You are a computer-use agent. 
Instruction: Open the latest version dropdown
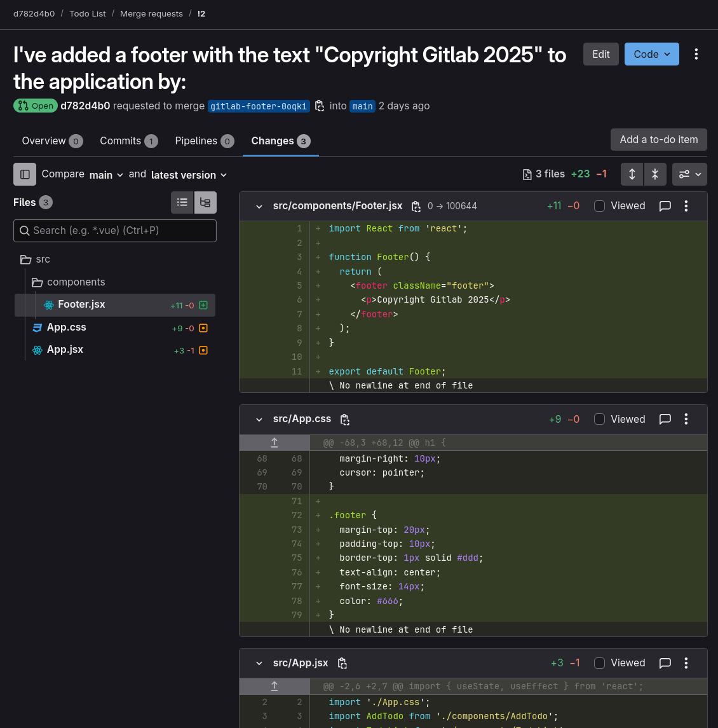click(x=189, y=175)
